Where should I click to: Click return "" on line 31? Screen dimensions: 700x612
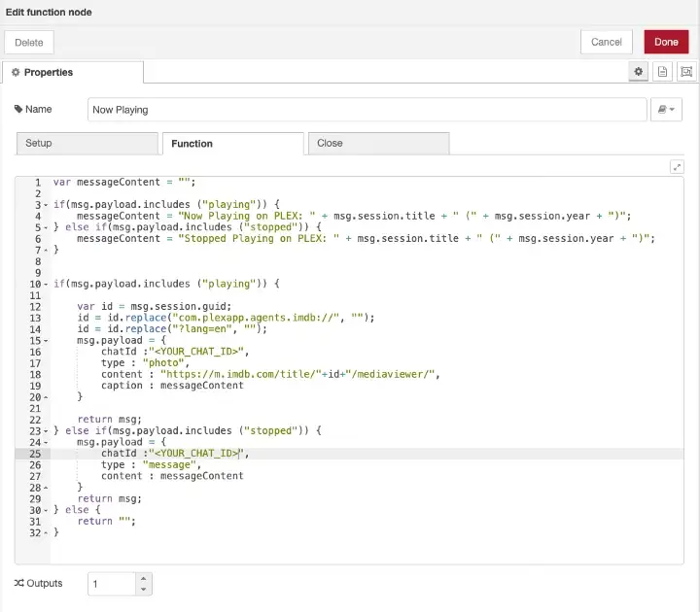106,521
